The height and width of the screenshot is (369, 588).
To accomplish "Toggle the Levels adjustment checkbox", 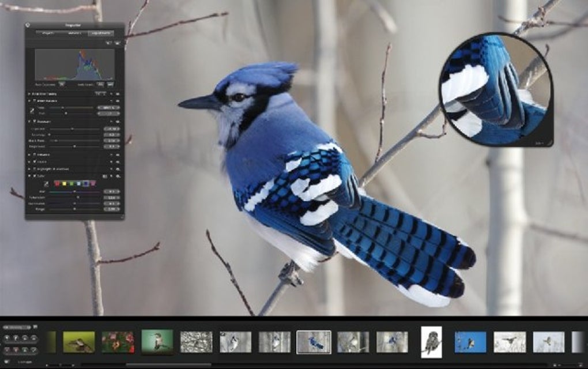I will pos(35,161).
